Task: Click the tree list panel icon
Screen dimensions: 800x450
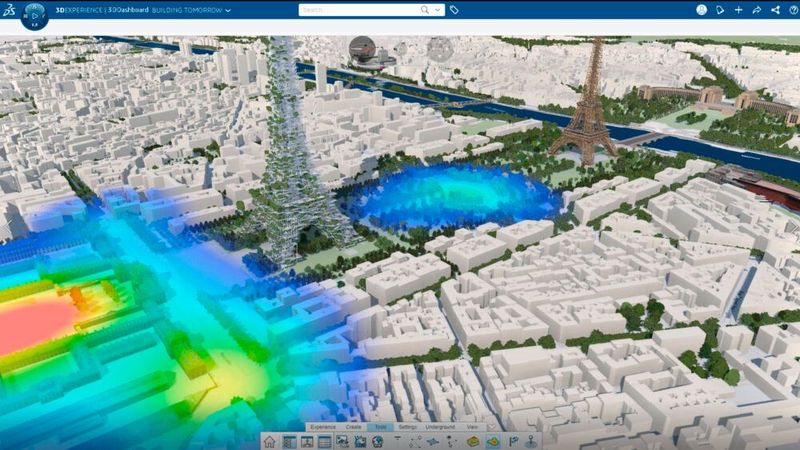Action: [289, 442]
